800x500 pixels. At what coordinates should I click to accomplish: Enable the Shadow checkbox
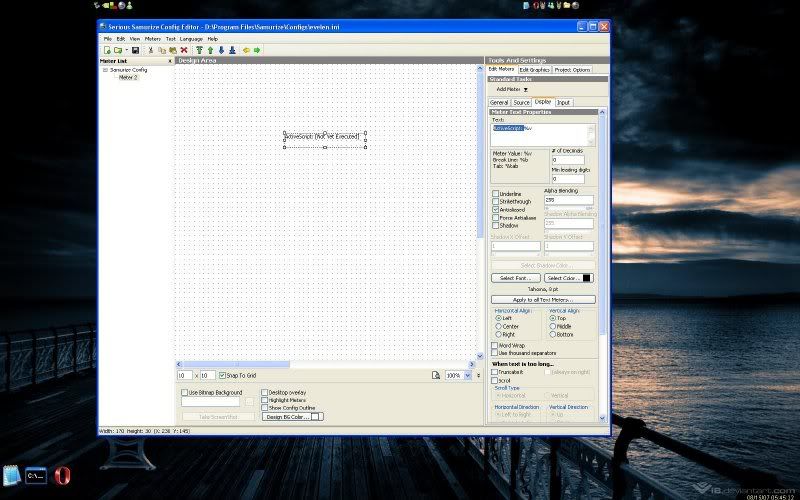495,226
